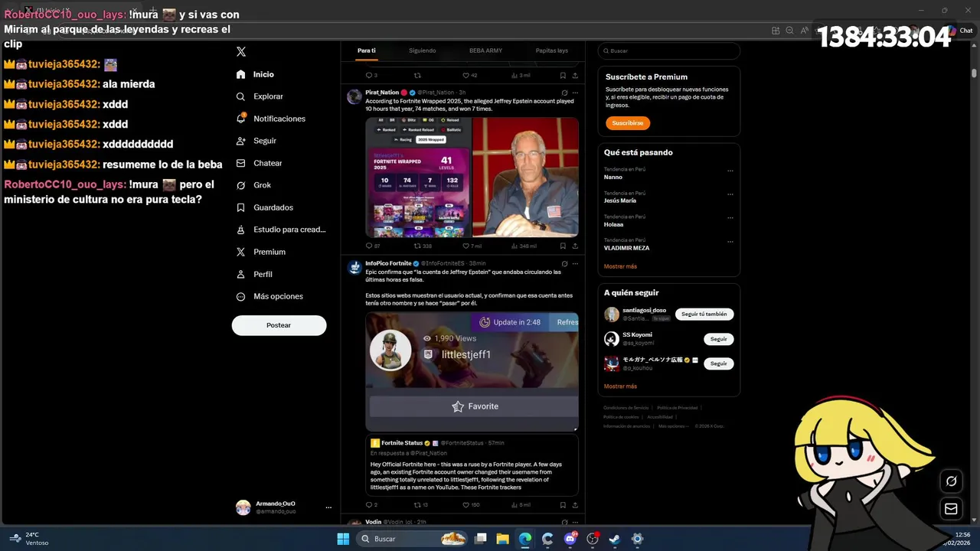Follow SS Koyomi

point(718,339)
